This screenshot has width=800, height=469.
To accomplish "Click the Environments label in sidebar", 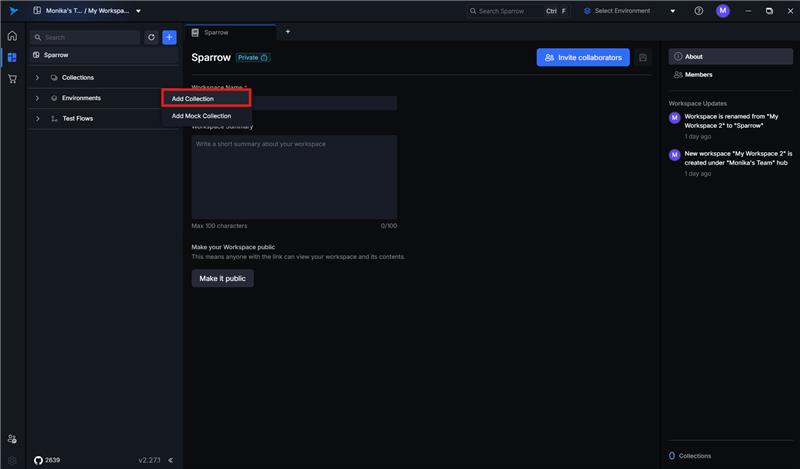I will tap(81, 98).
